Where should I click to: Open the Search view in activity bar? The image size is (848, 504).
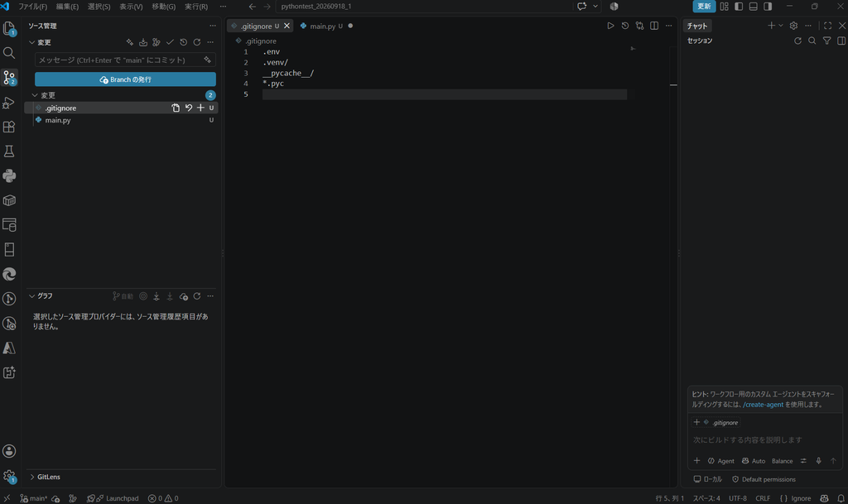(9, 52)
